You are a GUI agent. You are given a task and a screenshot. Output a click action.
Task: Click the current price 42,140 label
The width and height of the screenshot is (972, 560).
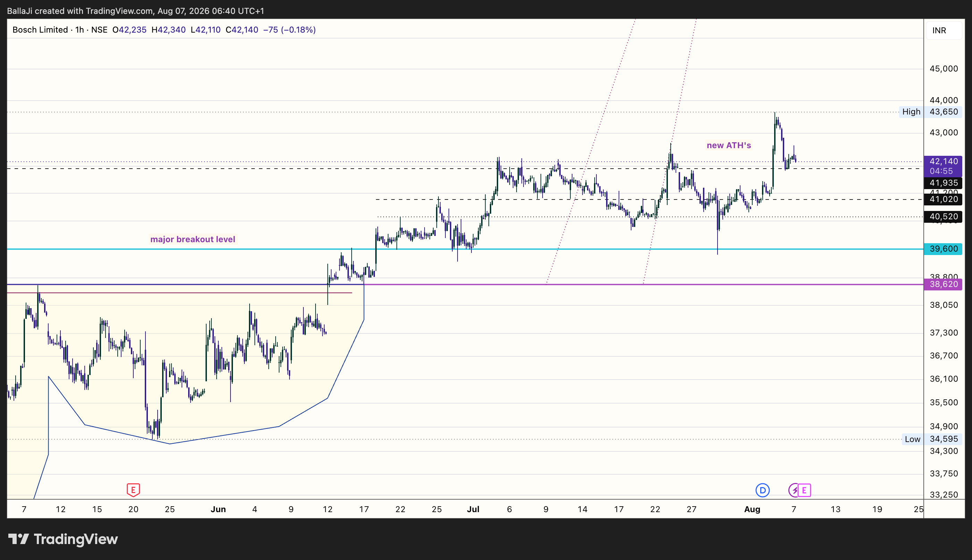click(943, 166)
